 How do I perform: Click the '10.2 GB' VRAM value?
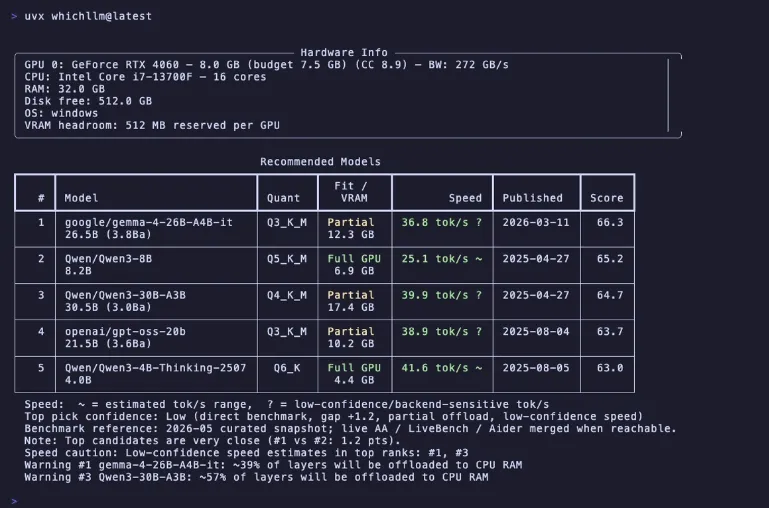[351, 344]
